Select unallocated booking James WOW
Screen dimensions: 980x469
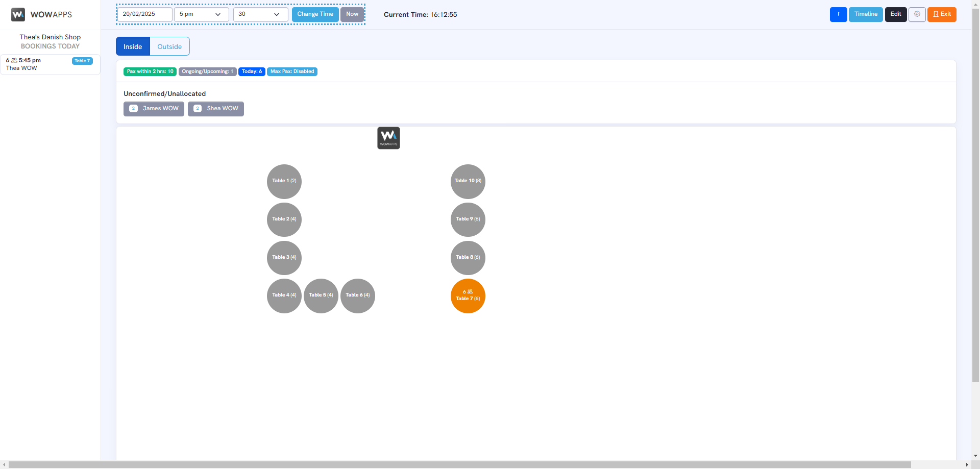(154, 109)
